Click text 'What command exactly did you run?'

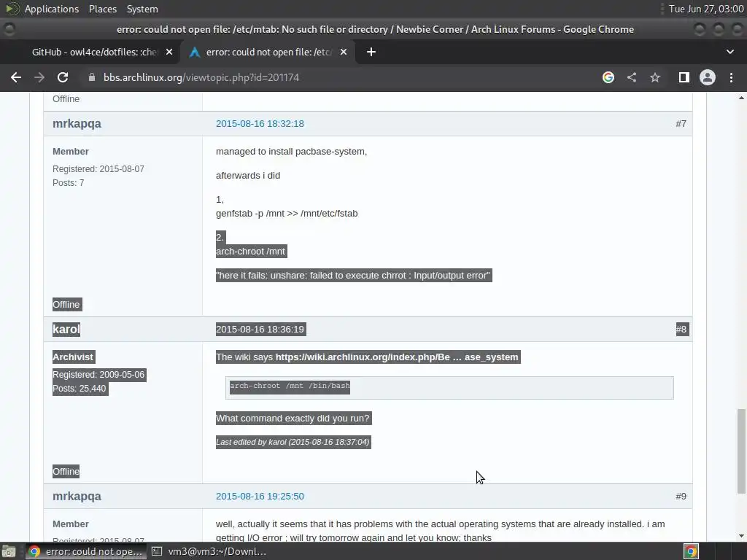tap(293, 419)
